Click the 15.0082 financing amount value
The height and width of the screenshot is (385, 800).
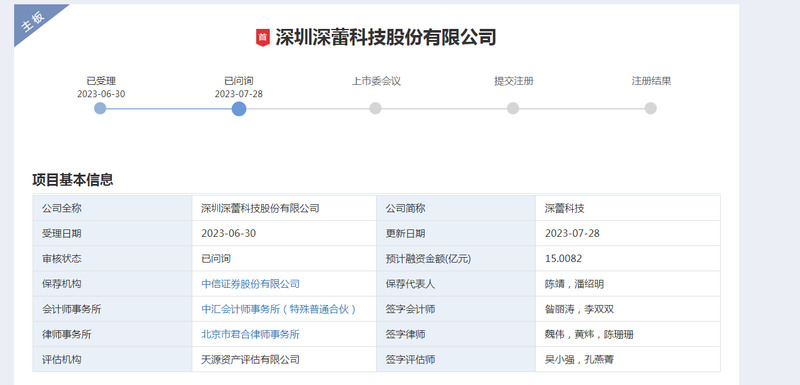tap(563, 259)
